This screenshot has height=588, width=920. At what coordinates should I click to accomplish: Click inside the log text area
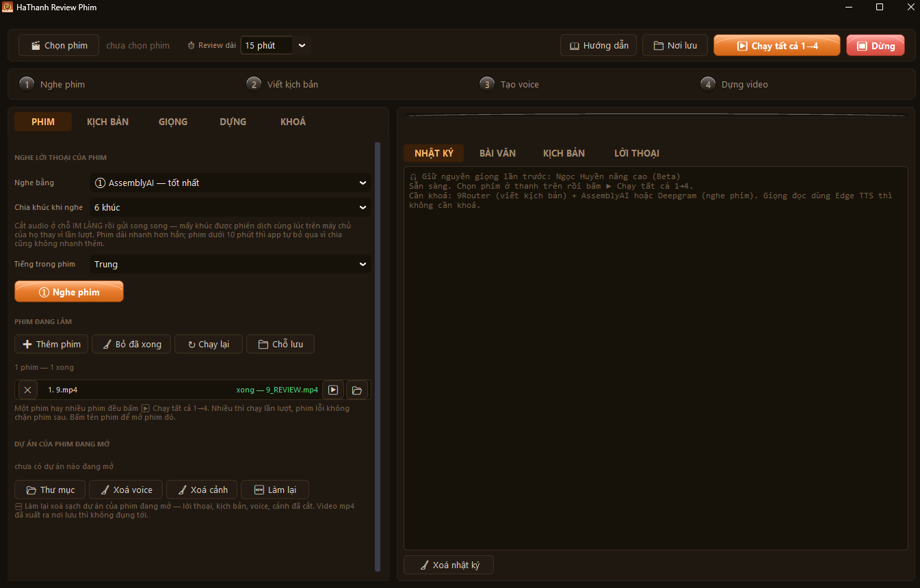click(656, 358)
